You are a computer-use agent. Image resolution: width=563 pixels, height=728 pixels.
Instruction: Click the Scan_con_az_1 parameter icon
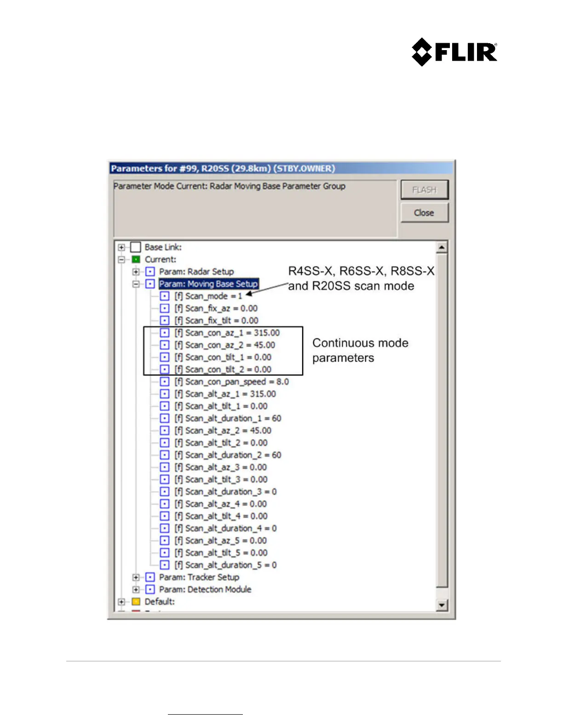point(165,333)
